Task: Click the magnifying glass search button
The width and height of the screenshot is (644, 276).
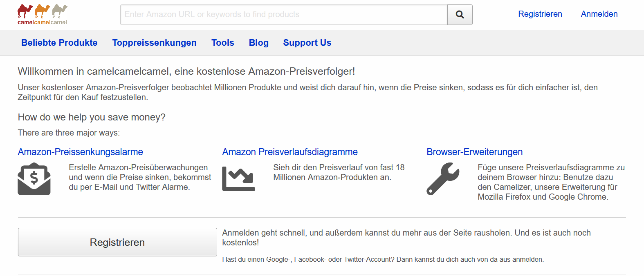Action: click(460, 15)
